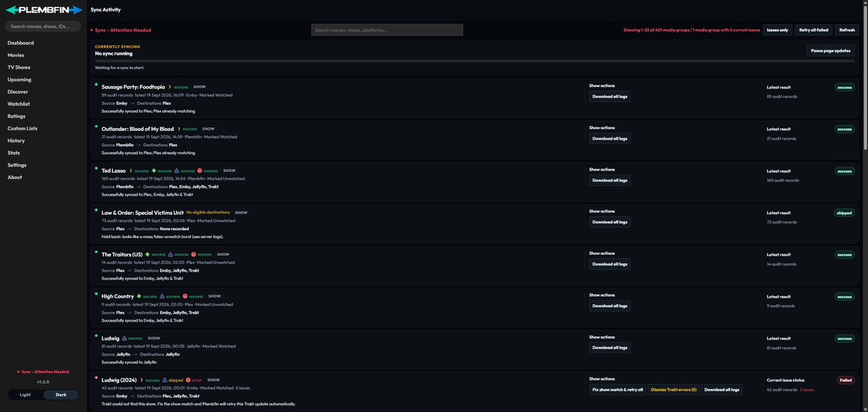Screen dimensions: 868x412
Task: Click Trakt error icon in Ludwig (2024) row
Action: point(188,380)
